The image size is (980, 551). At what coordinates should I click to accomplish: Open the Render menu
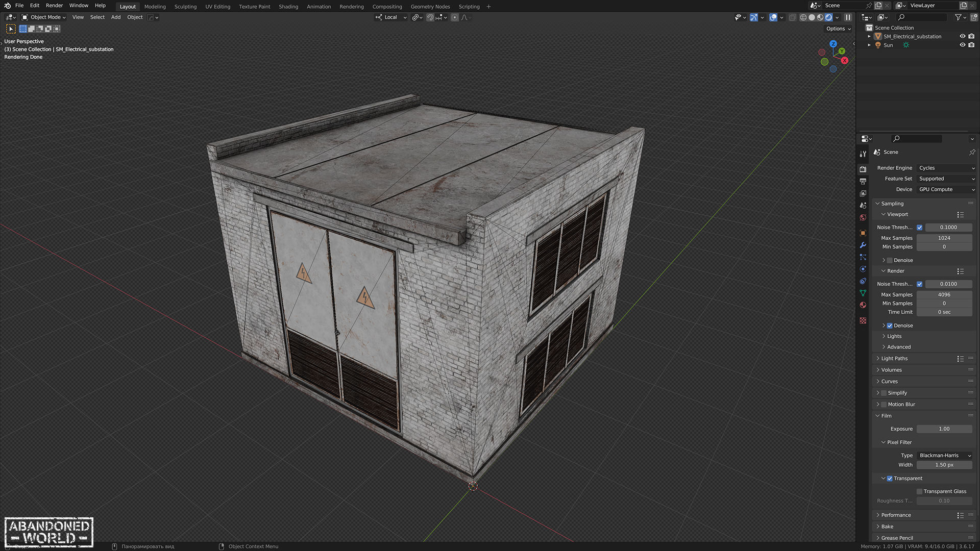(54, 6)
